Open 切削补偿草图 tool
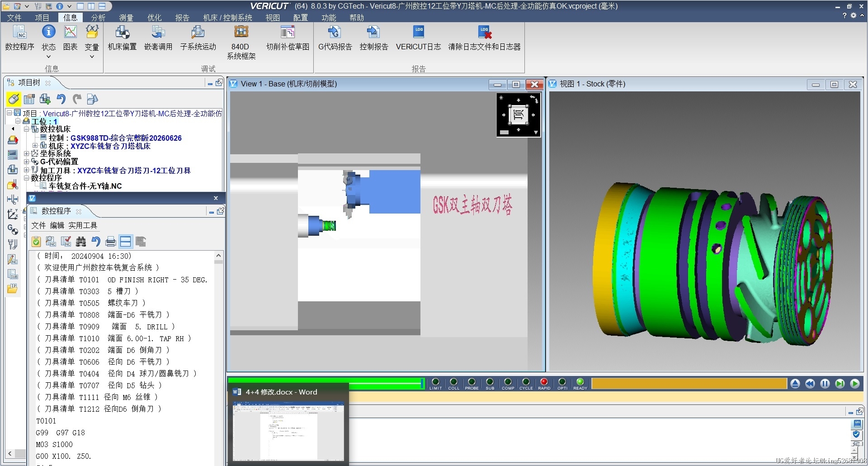868x466 pixels. click(288, 38)
